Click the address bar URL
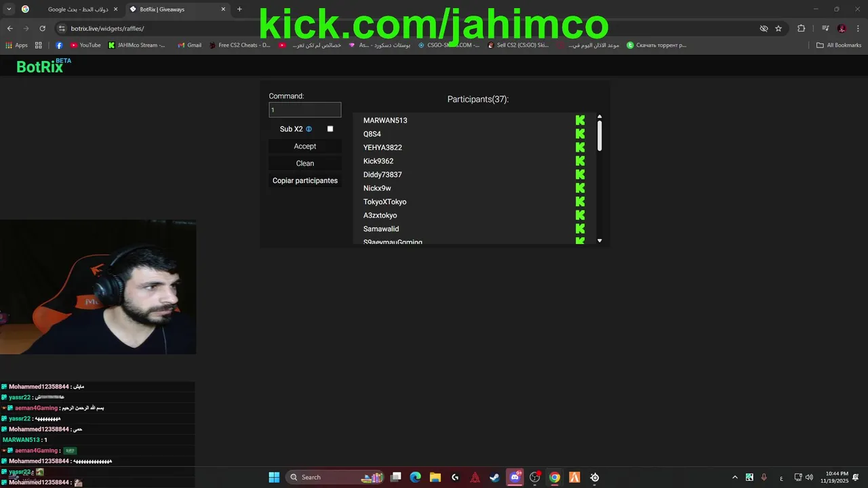 pos(107,28)
